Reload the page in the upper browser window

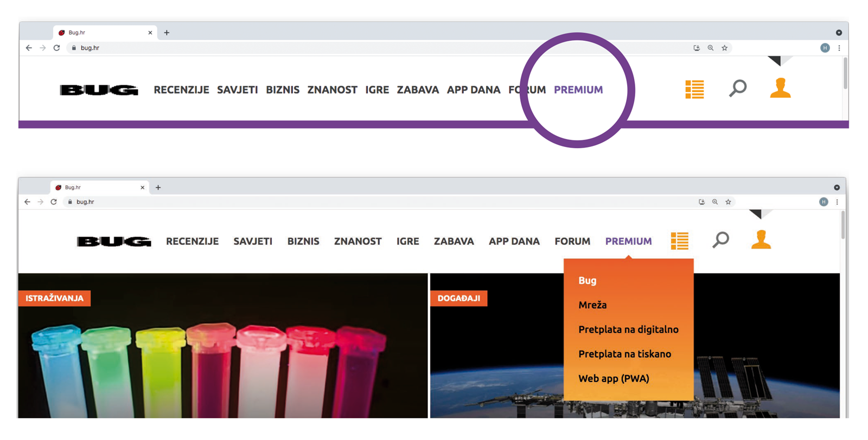[56, 48]
